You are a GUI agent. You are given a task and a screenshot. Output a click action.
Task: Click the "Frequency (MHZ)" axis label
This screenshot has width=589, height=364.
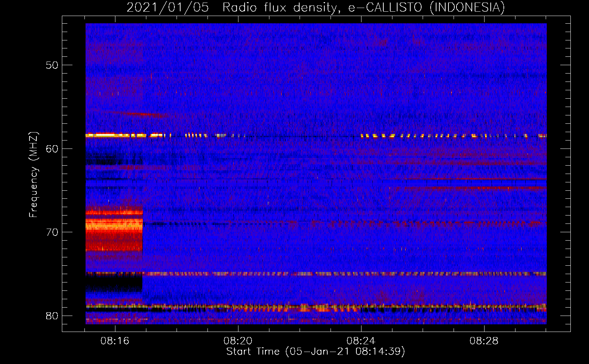pyautogui.click(x=33, y=174)
